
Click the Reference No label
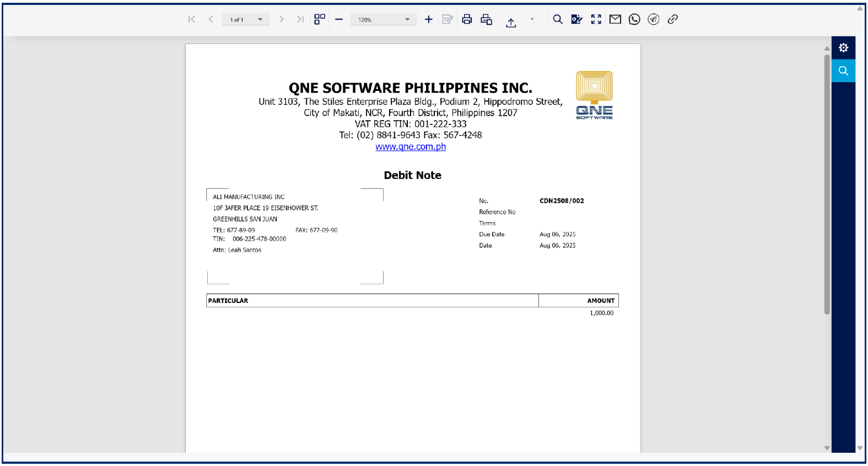click(497, 212)
